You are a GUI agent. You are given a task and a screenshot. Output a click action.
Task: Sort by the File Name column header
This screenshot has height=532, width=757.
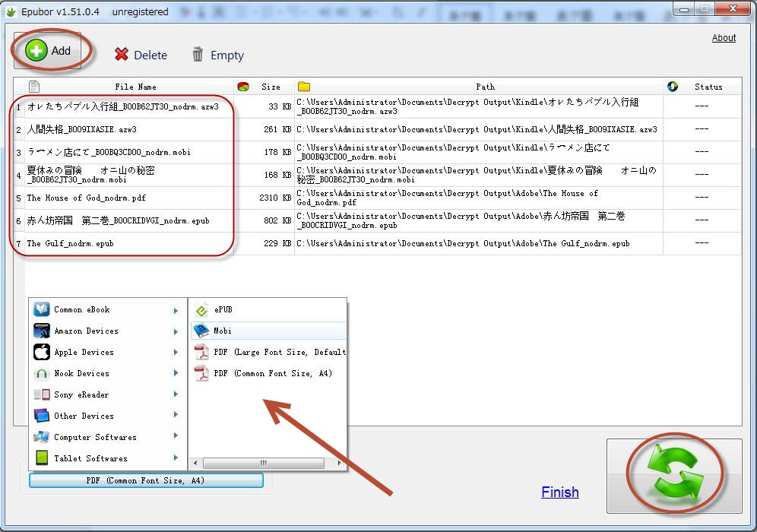tap(135, 87)
